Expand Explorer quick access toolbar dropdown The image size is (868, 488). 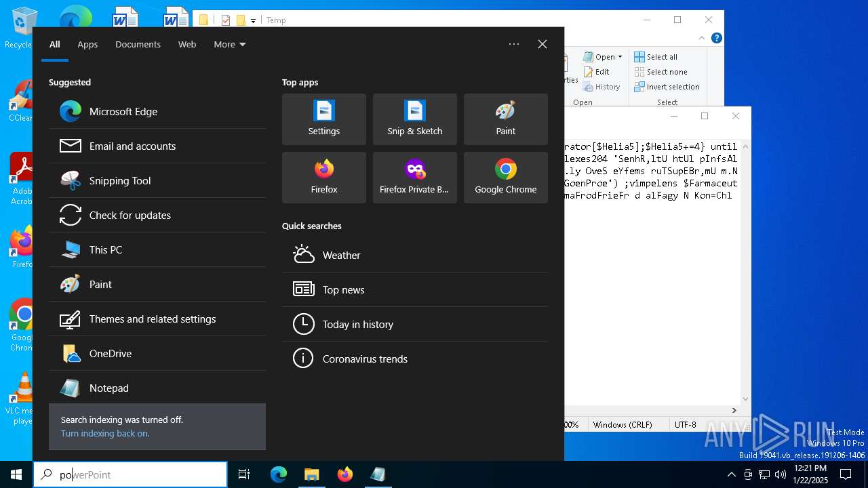point(253,20)
